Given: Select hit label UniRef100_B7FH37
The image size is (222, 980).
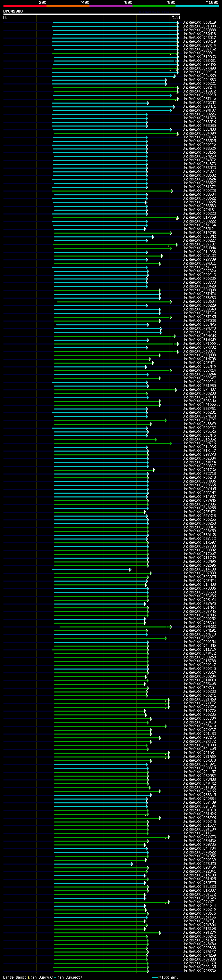Looking at the screenshot, I should point(199,389).
